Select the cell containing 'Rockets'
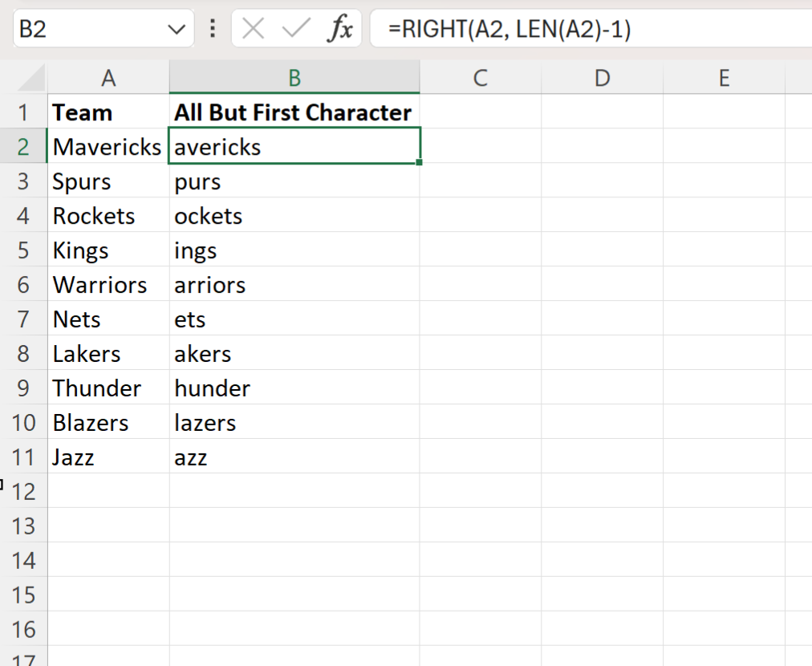 click(x=108, y=215)
